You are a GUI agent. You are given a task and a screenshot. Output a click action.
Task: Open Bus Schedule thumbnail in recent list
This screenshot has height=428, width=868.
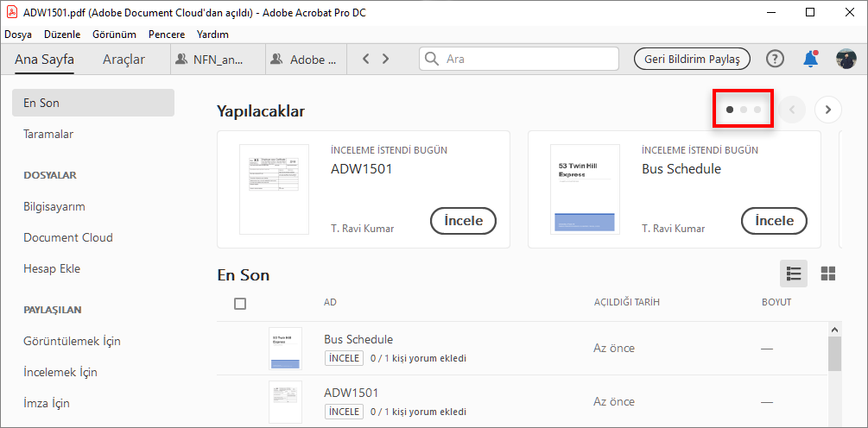pos(285,349)
